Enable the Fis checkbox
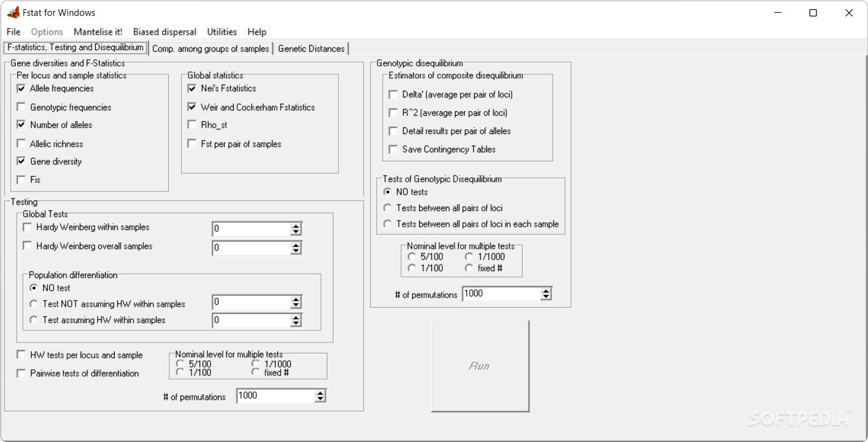Image resolution: width=868 pixels, height=442 pixels. point(21,180)
